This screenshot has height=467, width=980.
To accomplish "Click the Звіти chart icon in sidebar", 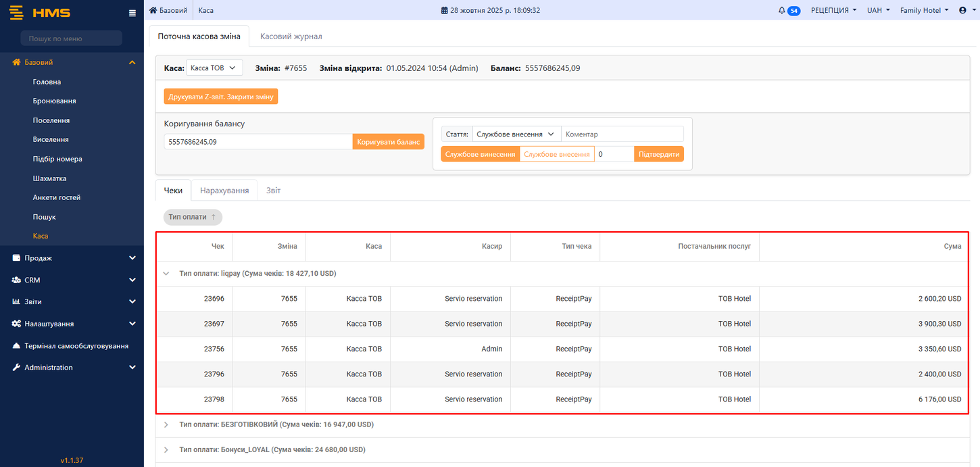I will point(16,301).
